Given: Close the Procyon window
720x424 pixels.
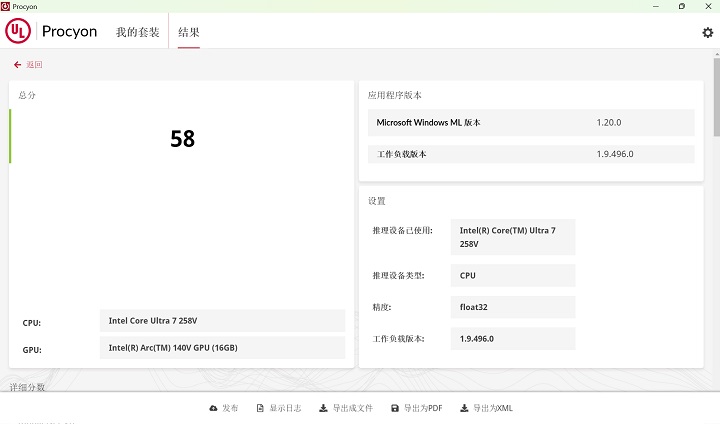Looking at the screenshot, I should (x=708, y=6).
